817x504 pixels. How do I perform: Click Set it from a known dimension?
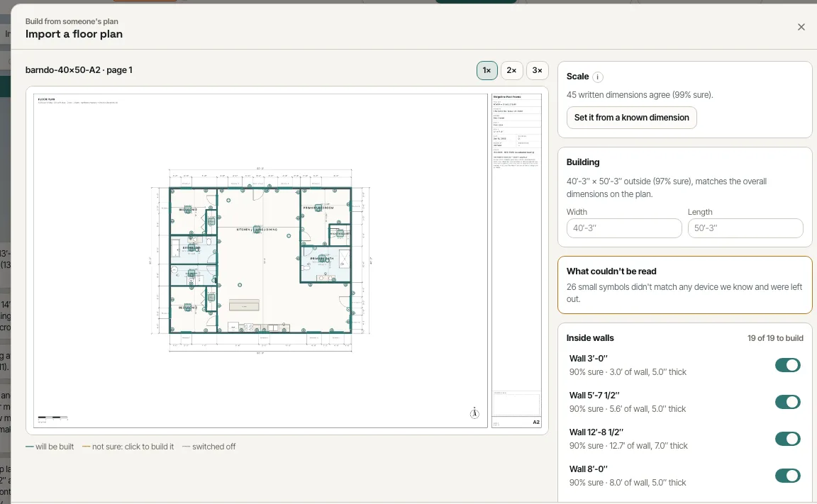pos(631,118)
